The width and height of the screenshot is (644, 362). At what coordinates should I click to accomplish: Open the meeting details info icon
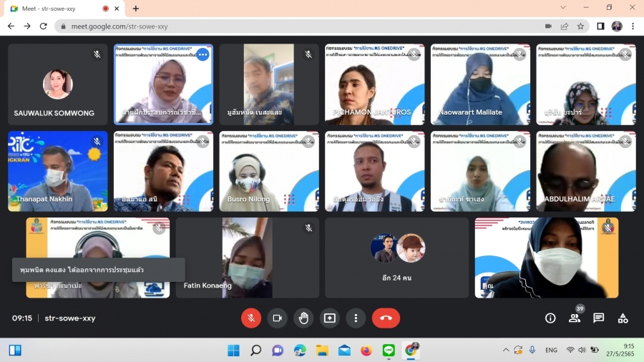550,318
